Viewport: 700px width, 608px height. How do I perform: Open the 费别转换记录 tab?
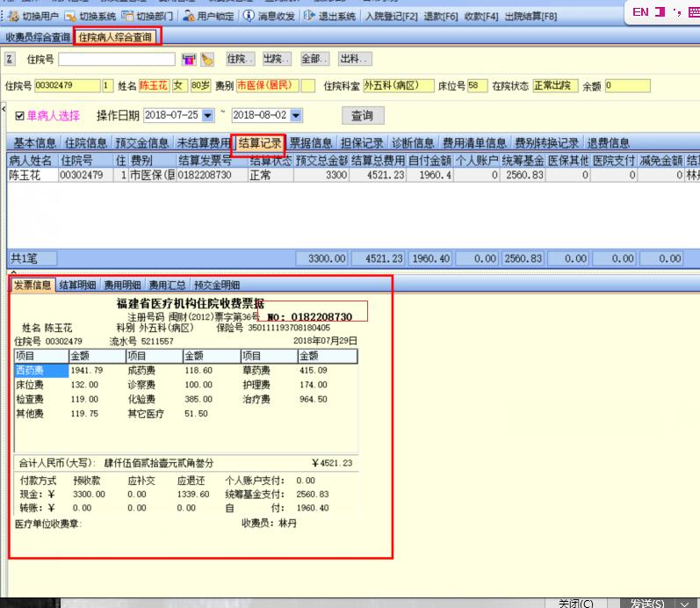pos(547,143)
